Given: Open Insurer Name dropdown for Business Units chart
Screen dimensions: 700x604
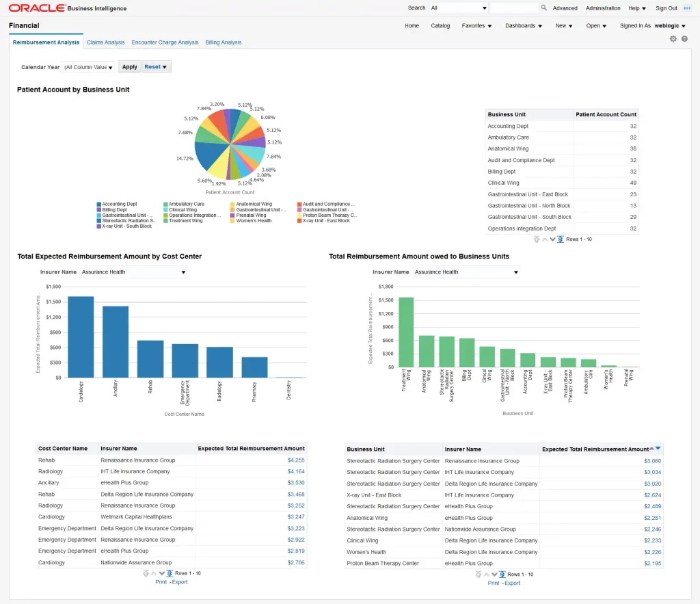Looking at the screenshot, I should click(x=466, y=272).
